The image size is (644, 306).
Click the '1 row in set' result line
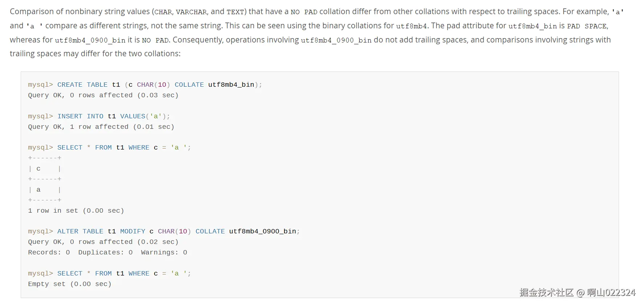(x=76, y=211)
